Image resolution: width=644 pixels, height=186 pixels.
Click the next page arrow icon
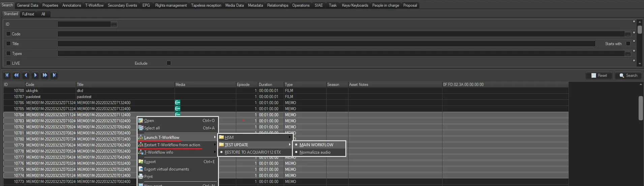click(x=35, y=75)
